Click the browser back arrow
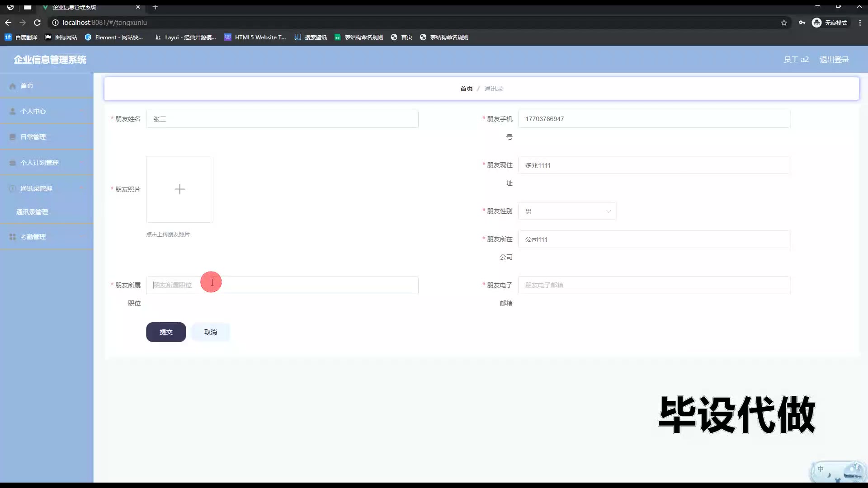 [8, 23]
